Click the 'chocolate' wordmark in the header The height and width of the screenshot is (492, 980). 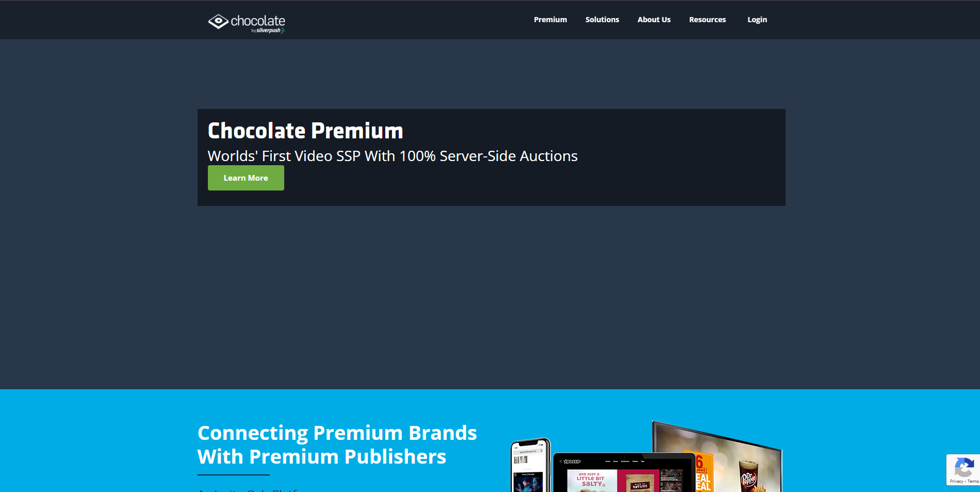(x=258, y=21)
